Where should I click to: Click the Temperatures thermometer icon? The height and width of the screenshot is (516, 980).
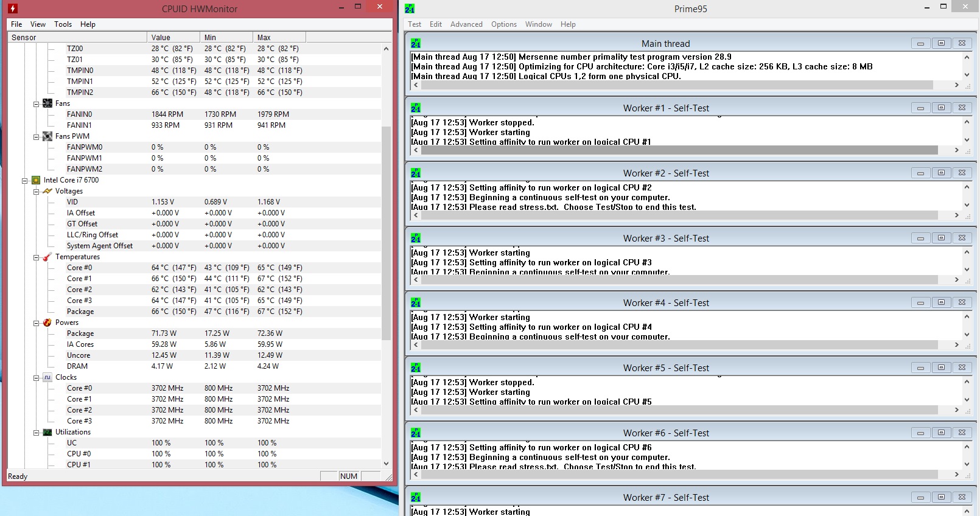[47, 257]
